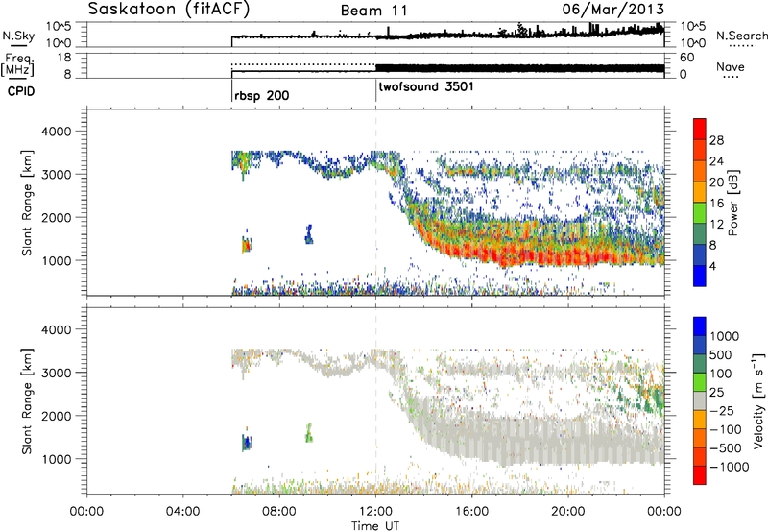Click the gray segment of the Velocity colorbar
Screen dimensions: 768x532
700,400
